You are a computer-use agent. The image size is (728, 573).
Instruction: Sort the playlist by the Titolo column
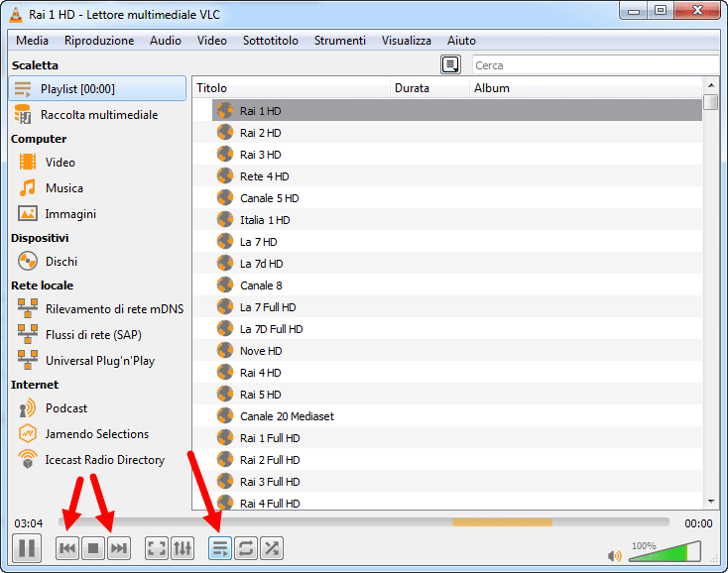292,88
